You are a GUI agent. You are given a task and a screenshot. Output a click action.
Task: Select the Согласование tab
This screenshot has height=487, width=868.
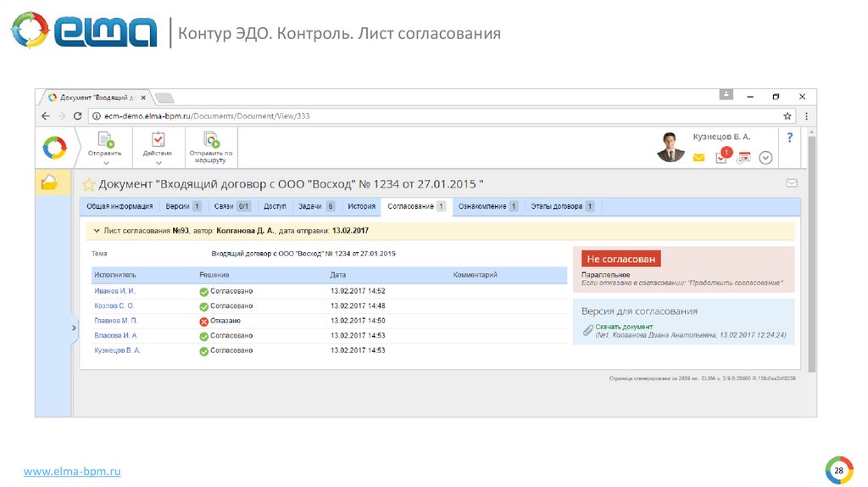click(416, 206)
